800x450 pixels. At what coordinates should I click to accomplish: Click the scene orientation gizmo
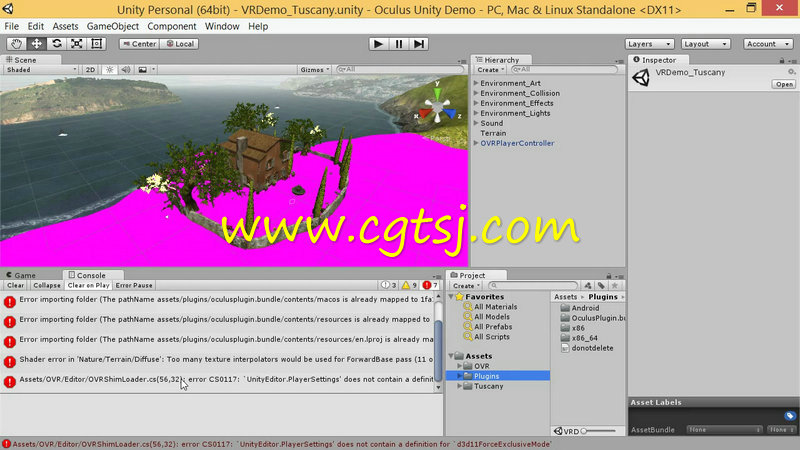(437, 106)
